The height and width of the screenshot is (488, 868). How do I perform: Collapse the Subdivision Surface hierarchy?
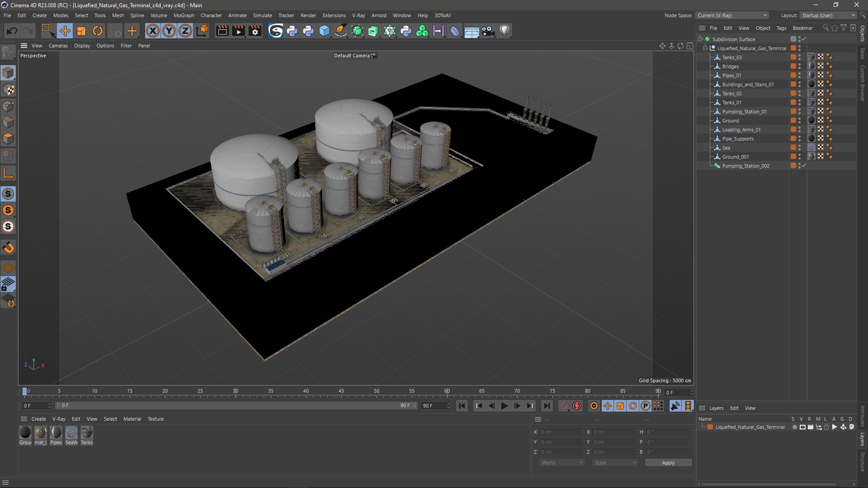pos(700,39)
